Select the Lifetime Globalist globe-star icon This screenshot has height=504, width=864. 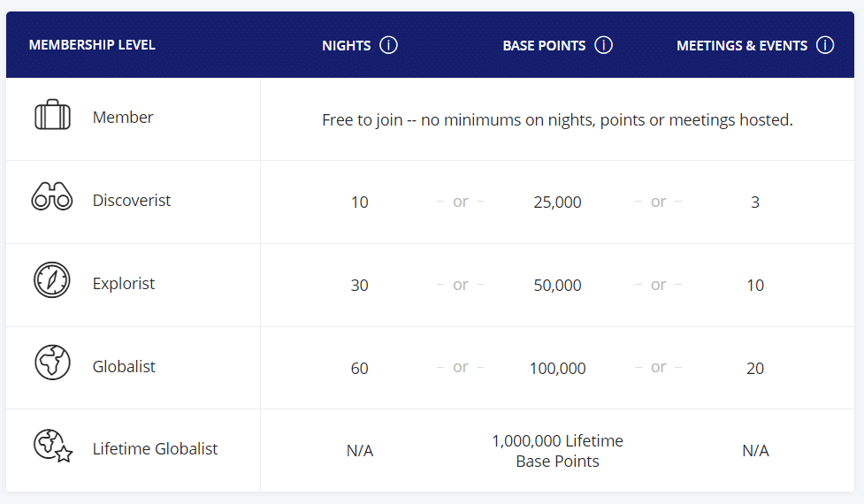(x=52, y=446)
